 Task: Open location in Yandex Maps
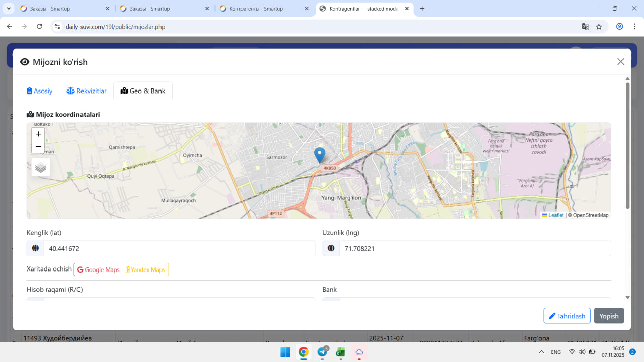point(146,269)
